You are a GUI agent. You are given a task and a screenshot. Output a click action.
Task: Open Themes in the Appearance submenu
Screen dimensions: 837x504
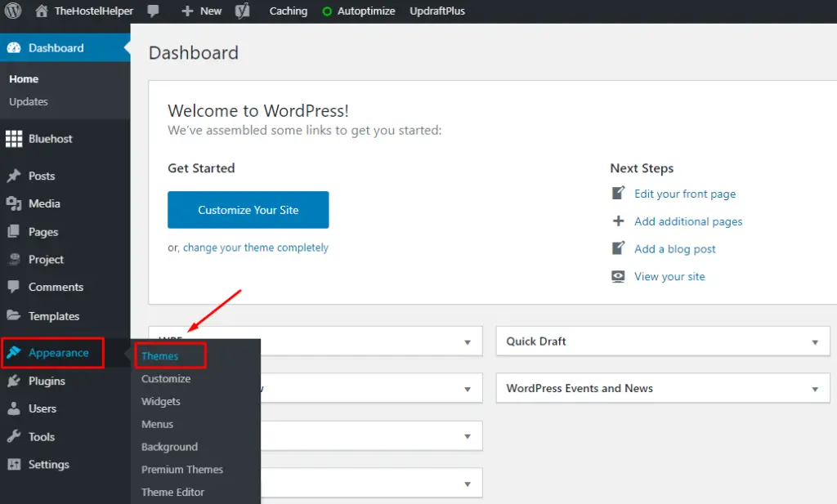coord(159,355)
